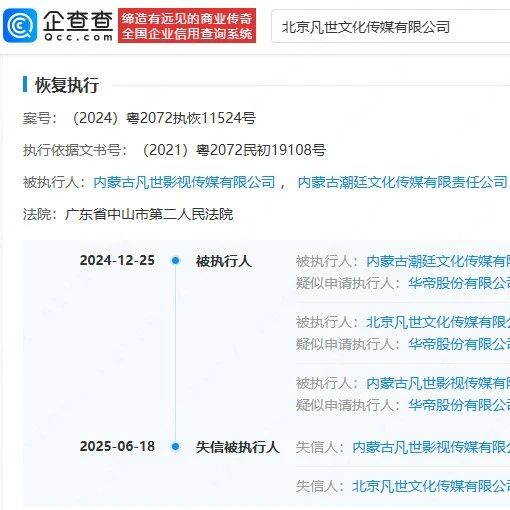
Task: Open 内蒙古凡世影视传媒有限公司 link in 被执行人 row
Action: (184, 182)
